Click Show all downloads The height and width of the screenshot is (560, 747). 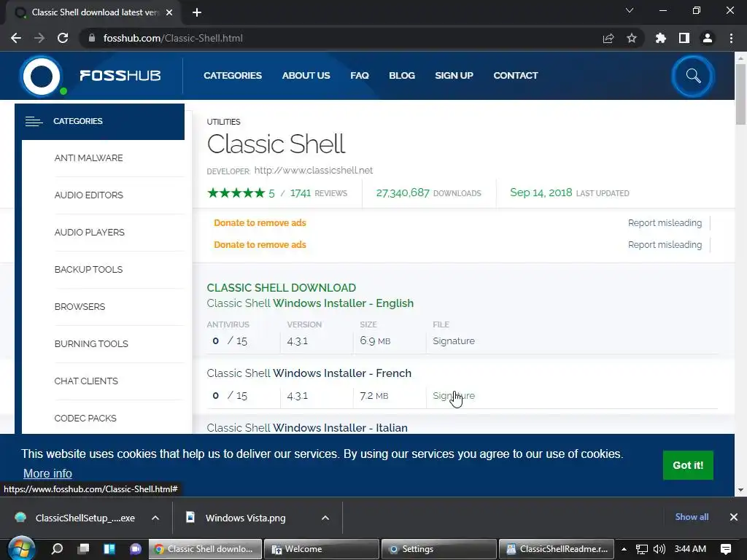(692, 517)
